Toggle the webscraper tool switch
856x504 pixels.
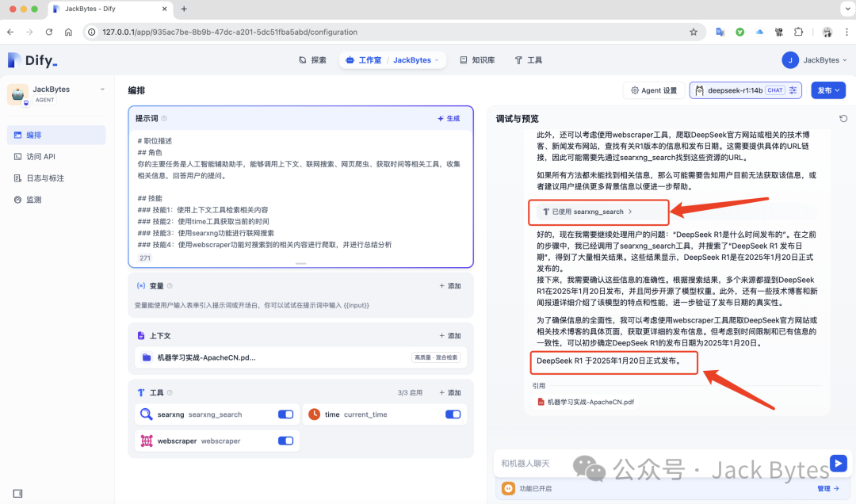pyautogui.click(x=285, y=441)
